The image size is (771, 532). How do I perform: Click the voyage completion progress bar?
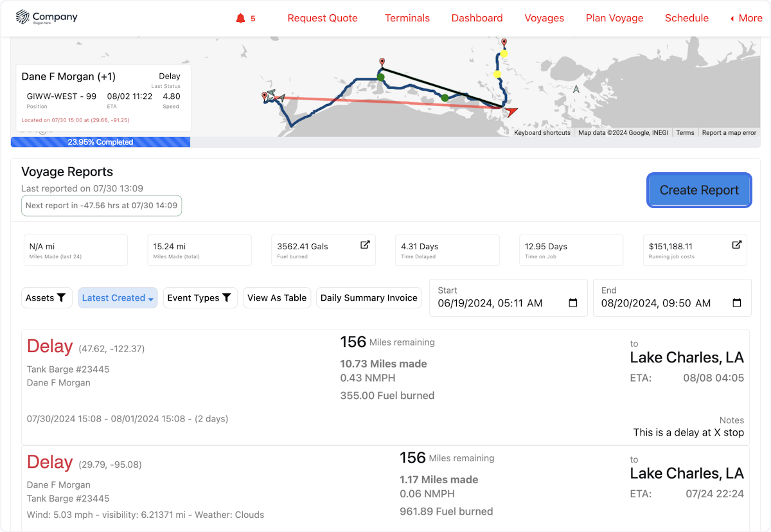pyautogui.click(x=100, y=142)
